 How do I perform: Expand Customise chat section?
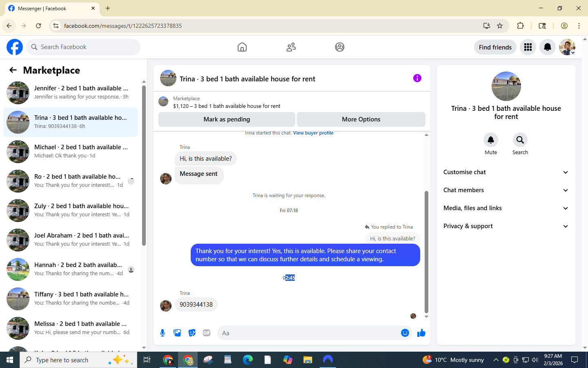[506, 172]
